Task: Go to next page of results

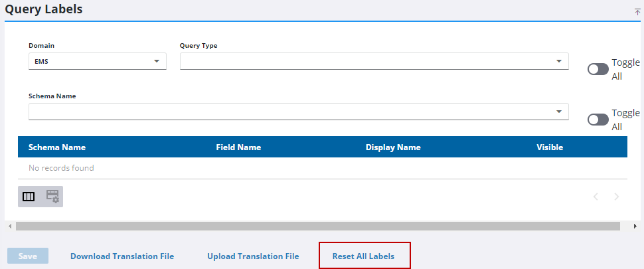Action: click(617, 197)
